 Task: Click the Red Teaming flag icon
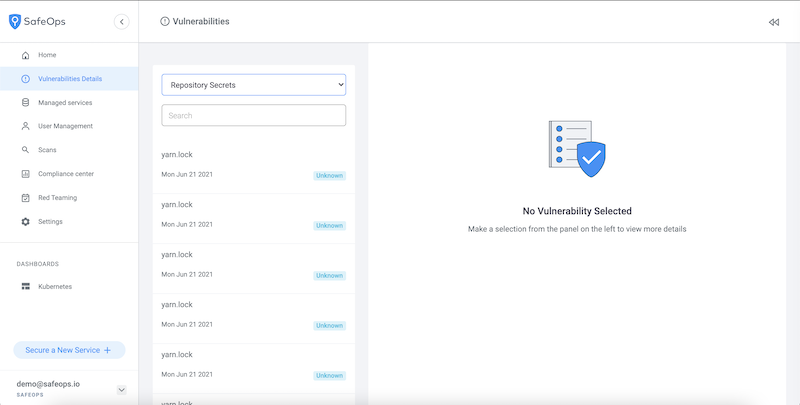point(25,198)
